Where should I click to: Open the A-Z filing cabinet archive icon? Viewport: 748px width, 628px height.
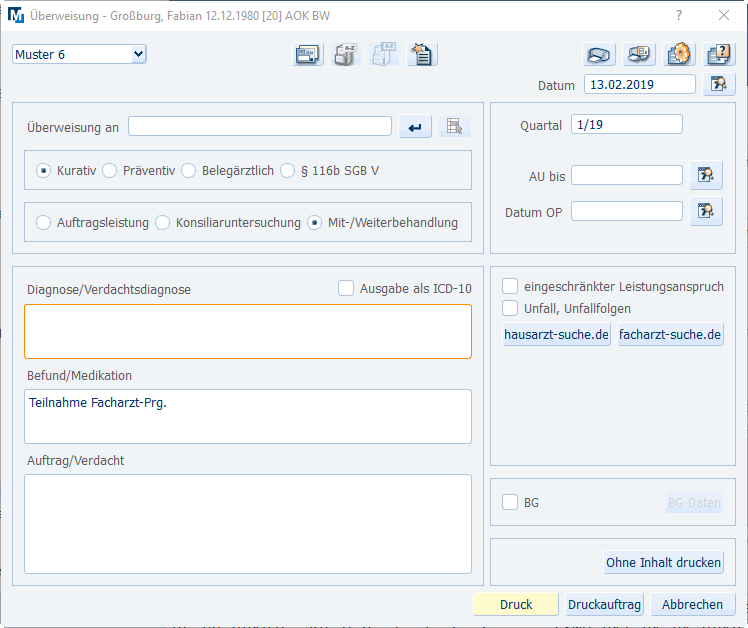345,55
